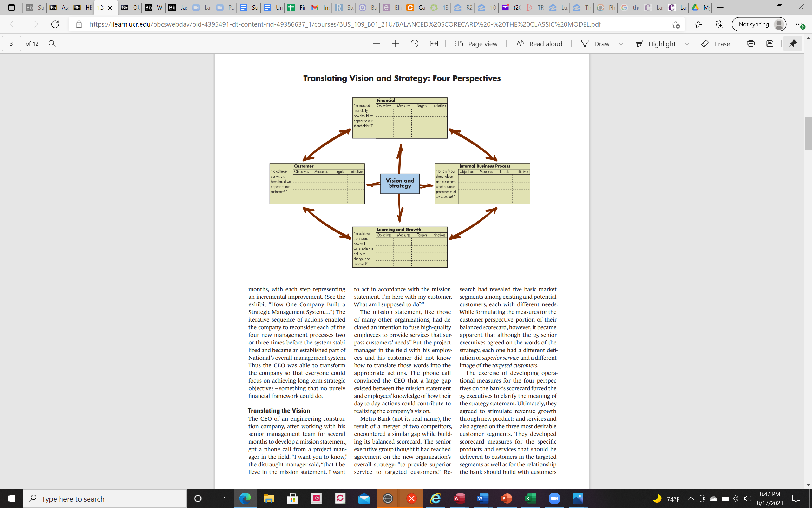Viewport: 812px width, 508px height.
Task: Switch to the 'As' Blackboard tab
Action: tap(58, 7)
